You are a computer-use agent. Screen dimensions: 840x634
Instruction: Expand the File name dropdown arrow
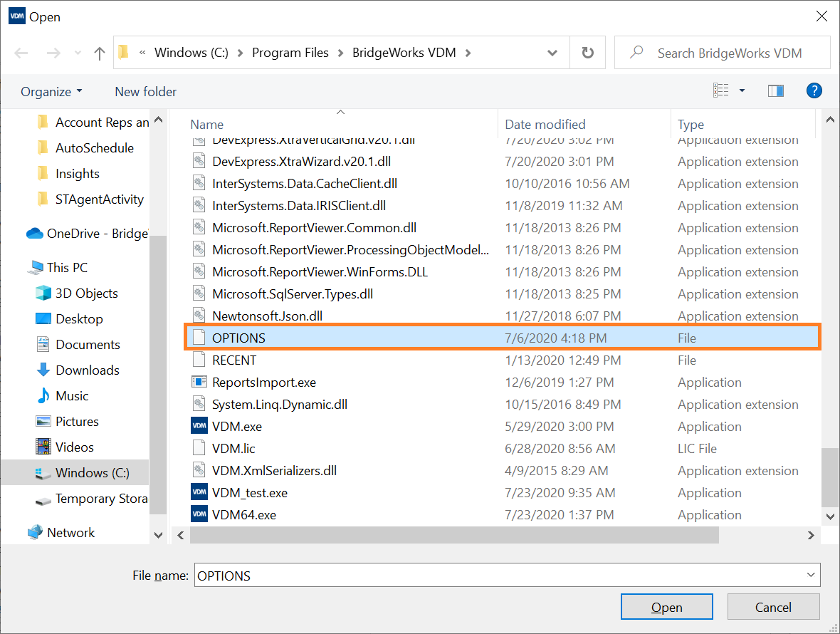(x=811, y=575)
